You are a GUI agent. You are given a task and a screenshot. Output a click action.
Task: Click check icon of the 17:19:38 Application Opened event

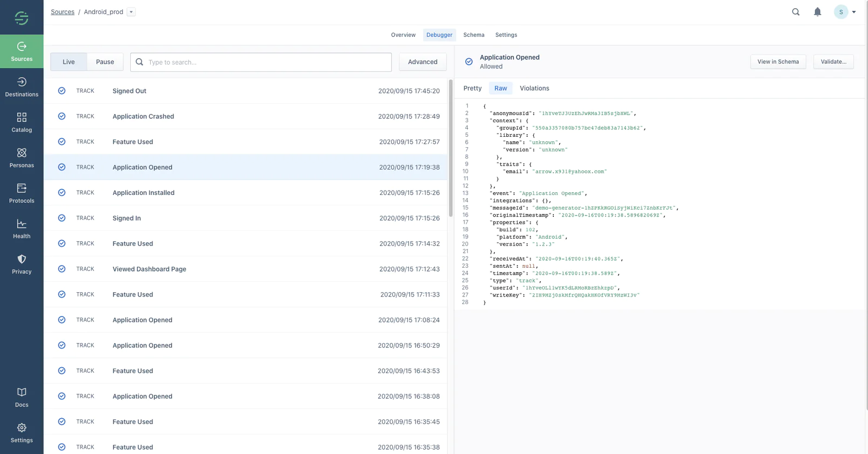(62, 167)
